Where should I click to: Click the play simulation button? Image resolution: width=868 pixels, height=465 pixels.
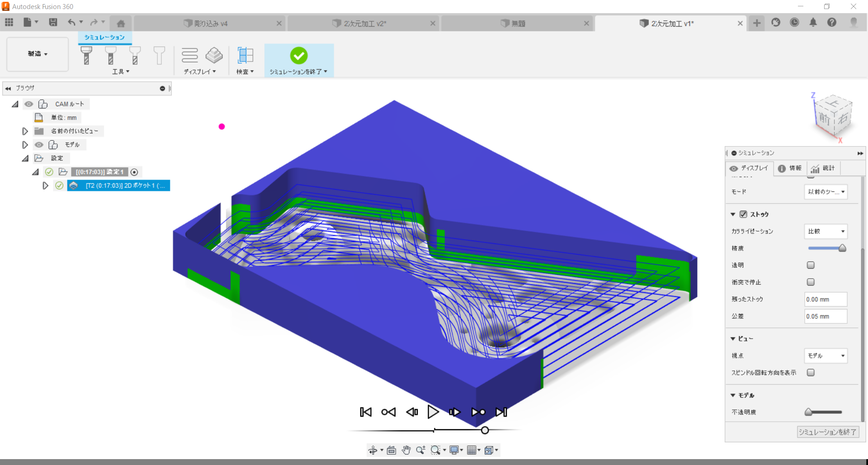[x=433, y=412]
